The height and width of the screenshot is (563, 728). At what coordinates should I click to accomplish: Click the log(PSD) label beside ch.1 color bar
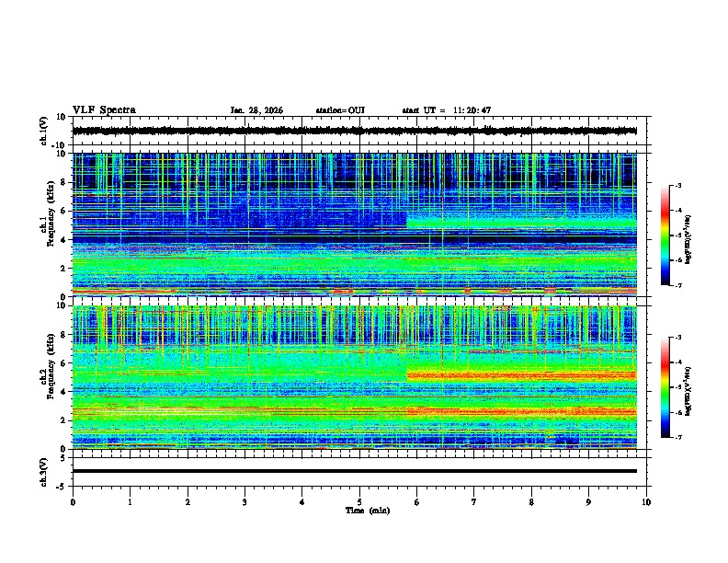[688, 239]
